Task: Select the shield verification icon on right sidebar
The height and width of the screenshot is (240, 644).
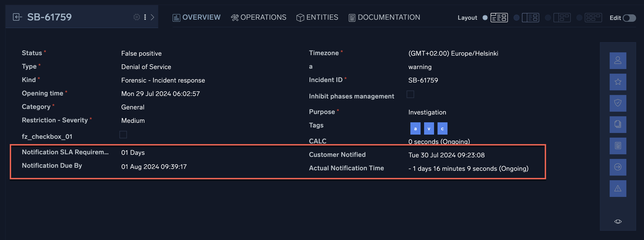Action: (x=618, y=103)
